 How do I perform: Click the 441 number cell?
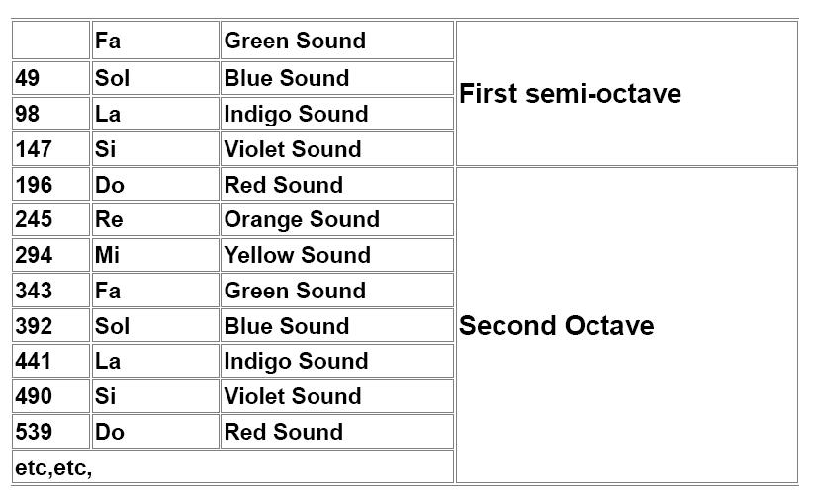point(34,361)
